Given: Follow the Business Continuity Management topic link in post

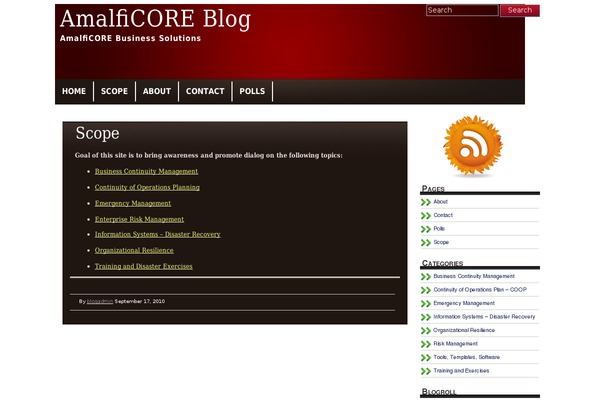Looking at the screenshot, I should pos(146,171).
